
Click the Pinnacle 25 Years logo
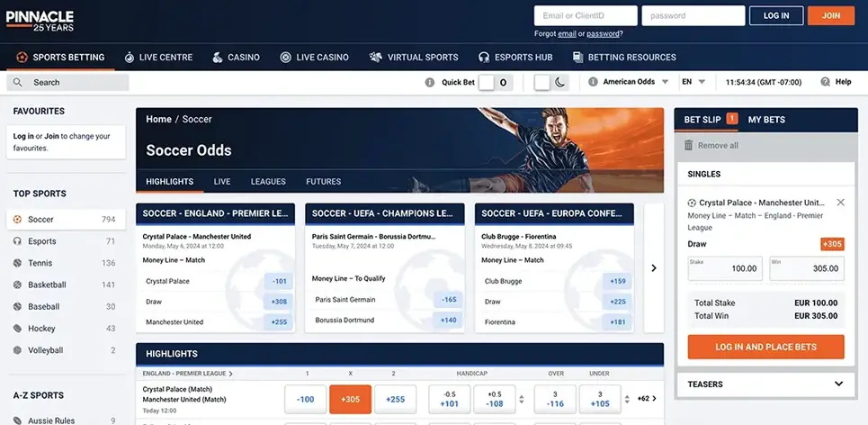point(40,21)
